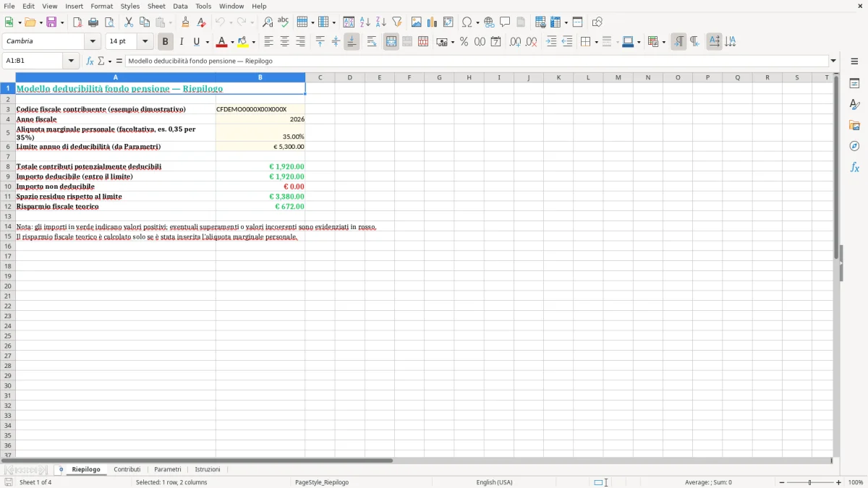Apply font color red swatch
This screenshot has height=488, width=868.
pyautogui.click(x=222, y=42)
